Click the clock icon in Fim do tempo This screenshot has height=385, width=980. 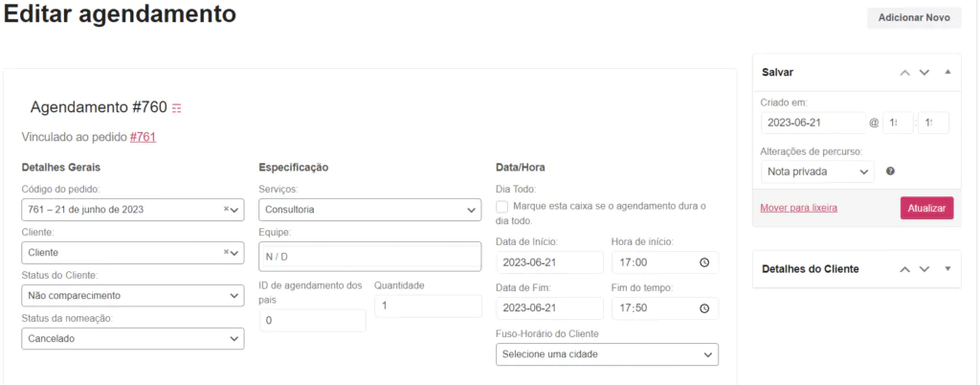coord(704,308)
